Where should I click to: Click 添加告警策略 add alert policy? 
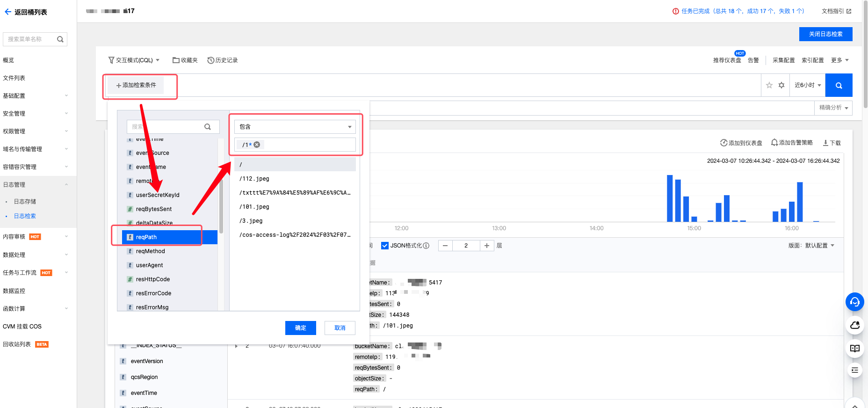(792, 143)
